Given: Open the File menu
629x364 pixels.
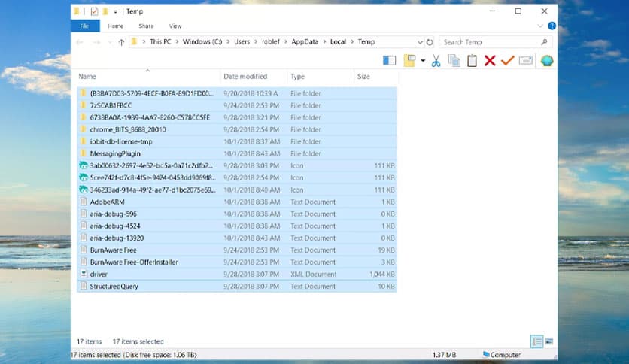Looking at the screenshot, I should point(85,26).
